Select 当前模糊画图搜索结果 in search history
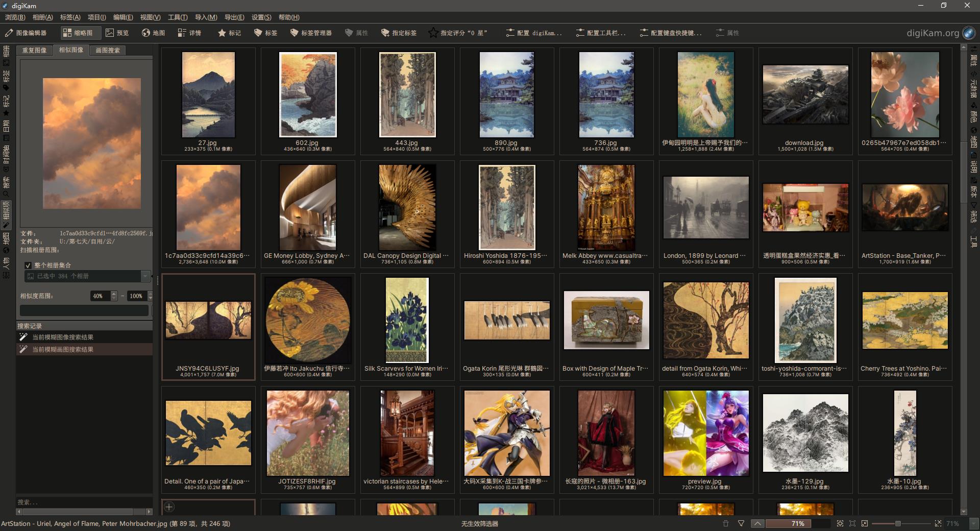The image size is (980, 531). (x=84, y=349)
